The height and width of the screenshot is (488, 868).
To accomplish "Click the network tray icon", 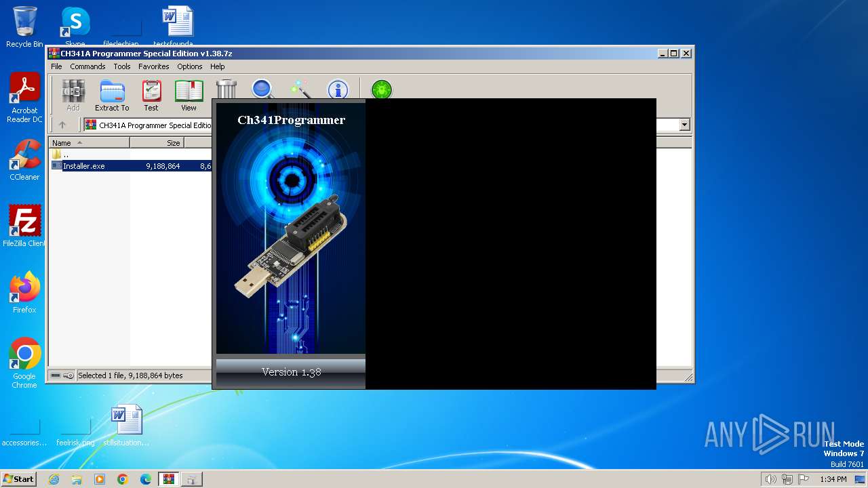I will [x=787, y=479].
